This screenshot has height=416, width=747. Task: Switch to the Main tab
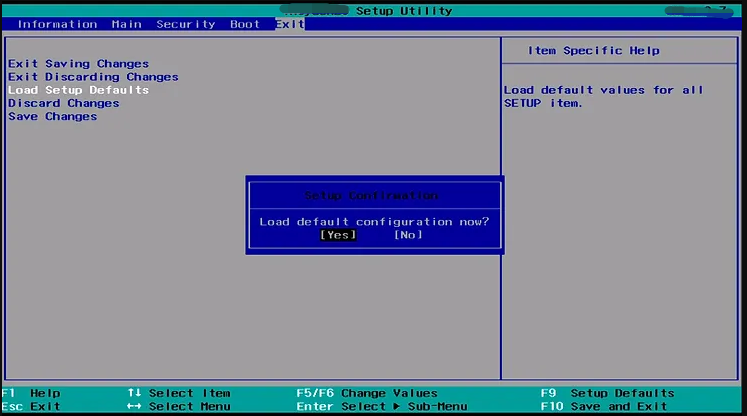(127, 24)
